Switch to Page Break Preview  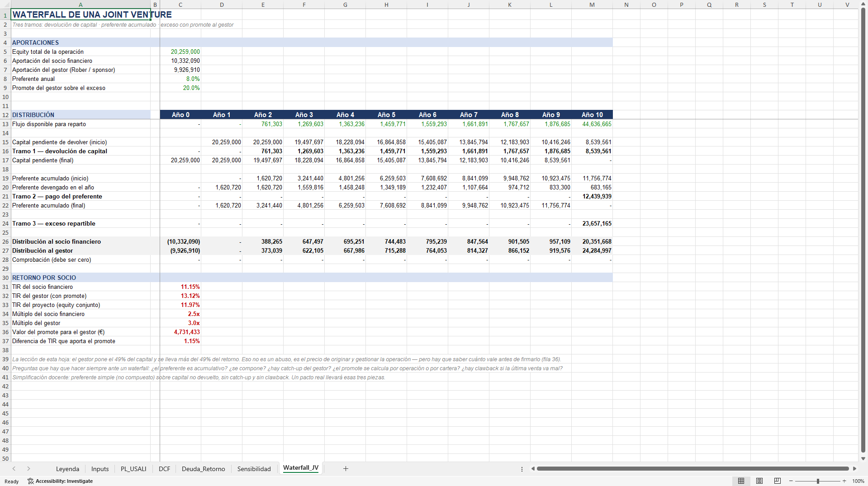[778, 481]
